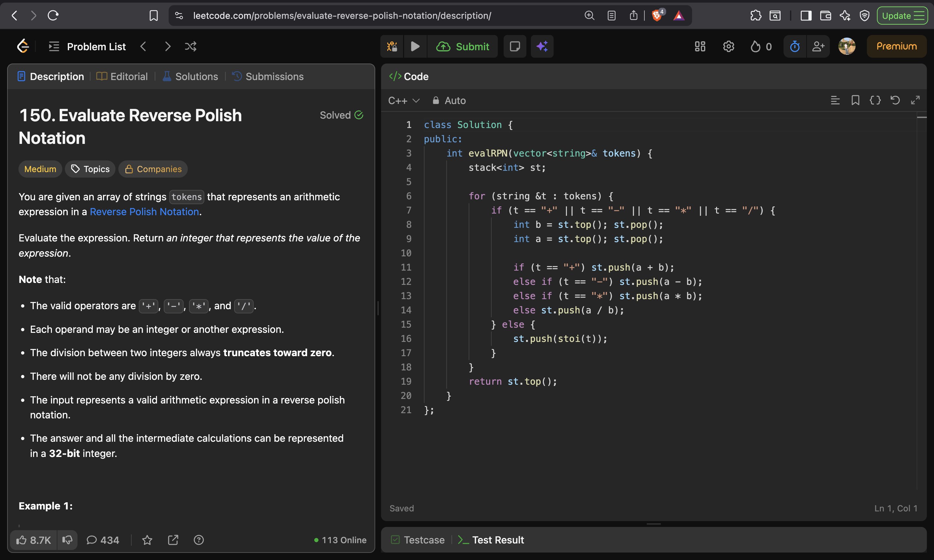Run code with the play icon

[x=415, y=46]
